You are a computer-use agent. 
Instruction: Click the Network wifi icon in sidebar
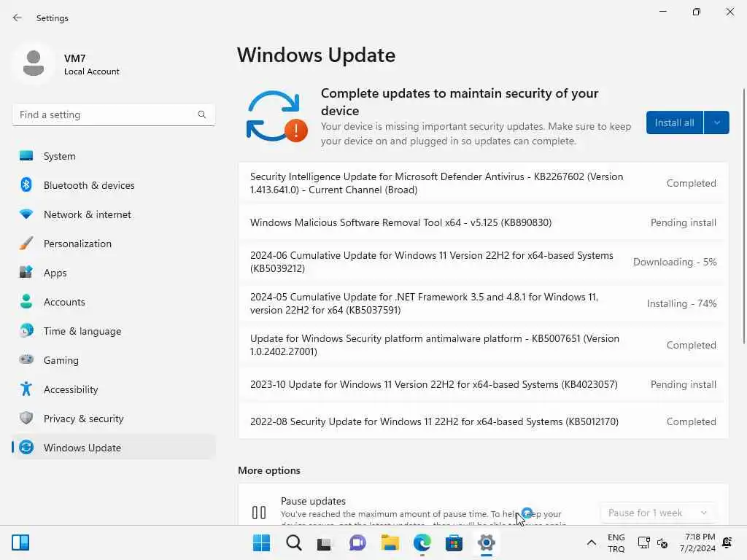pos(26,214)
